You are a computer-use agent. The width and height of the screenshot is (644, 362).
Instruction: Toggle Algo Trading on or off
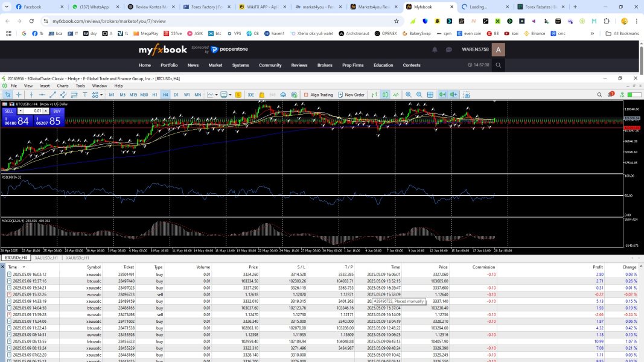[x=318, y=95]
